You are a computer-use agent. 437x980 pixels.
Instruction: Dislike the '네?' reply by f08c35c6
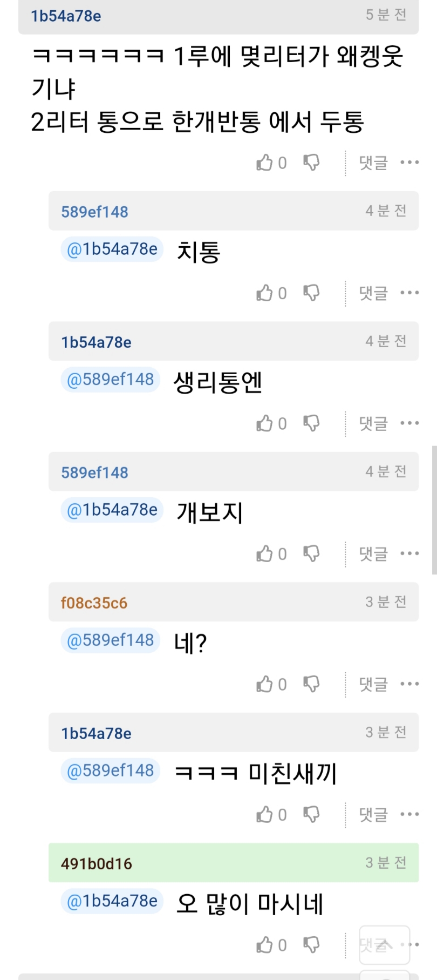click(x=311, y=684)
